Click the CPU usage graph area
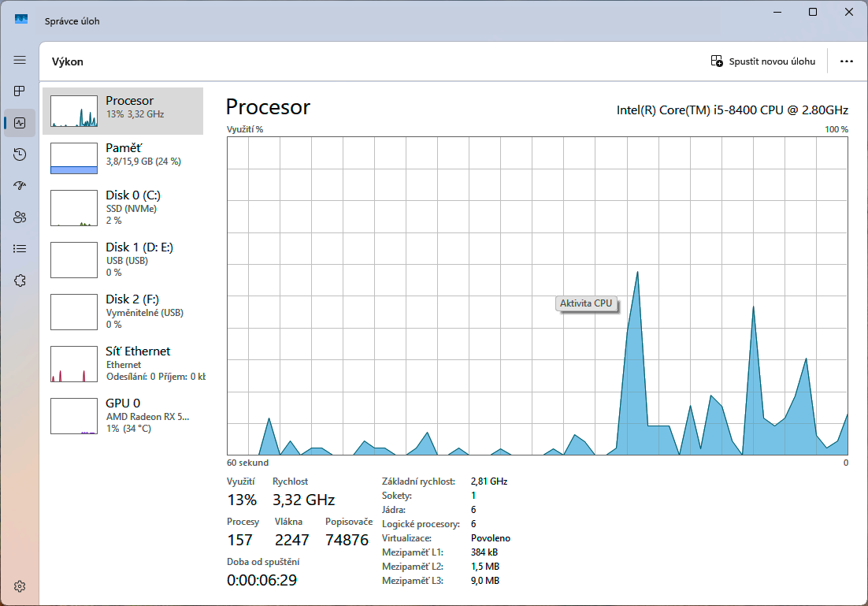The image size is (868, 606). tap(537, 296)
